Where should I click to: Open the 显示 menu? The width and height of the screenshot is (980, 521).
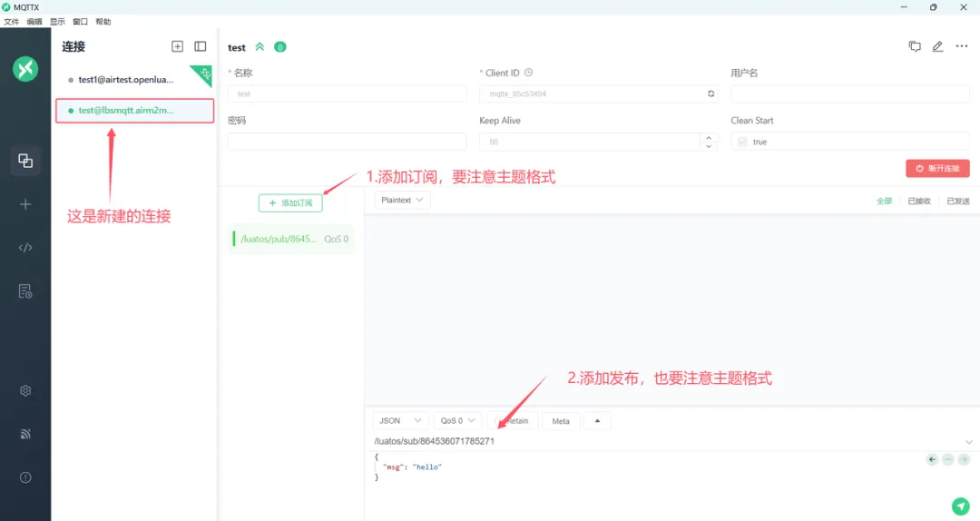(x=57, y=22)
